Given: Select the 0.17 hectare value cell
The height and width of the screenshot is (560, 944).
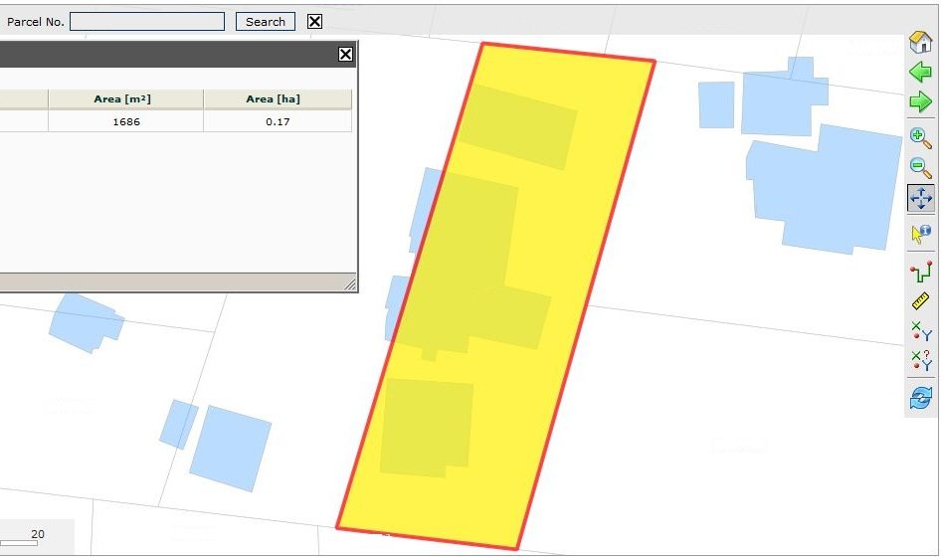Looking at the screenshot, I should [x=278, y=121].
